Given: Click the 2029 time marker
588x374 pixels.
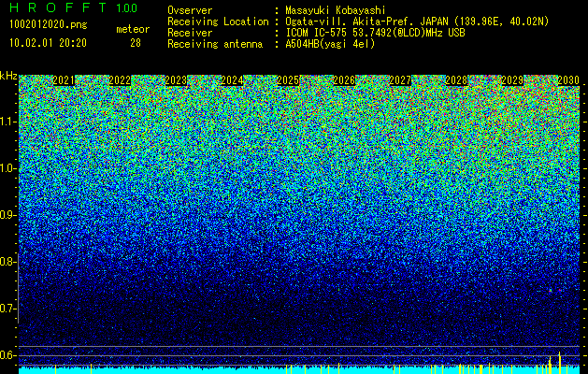Looking at the screenshot, I should [x=512, y=80].
